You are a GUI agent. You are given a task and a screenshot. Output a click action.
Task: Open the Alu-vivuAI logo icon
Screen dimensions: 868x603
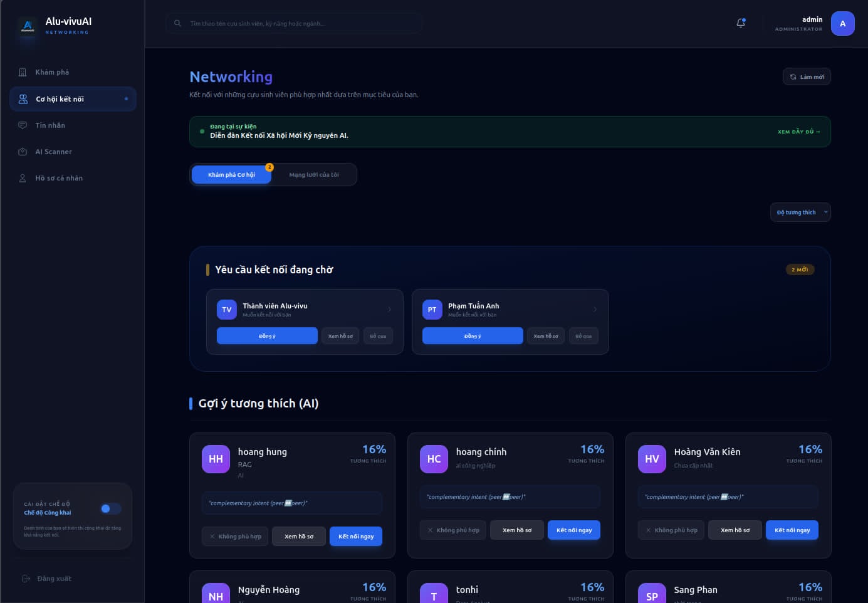tap(28, 26)
